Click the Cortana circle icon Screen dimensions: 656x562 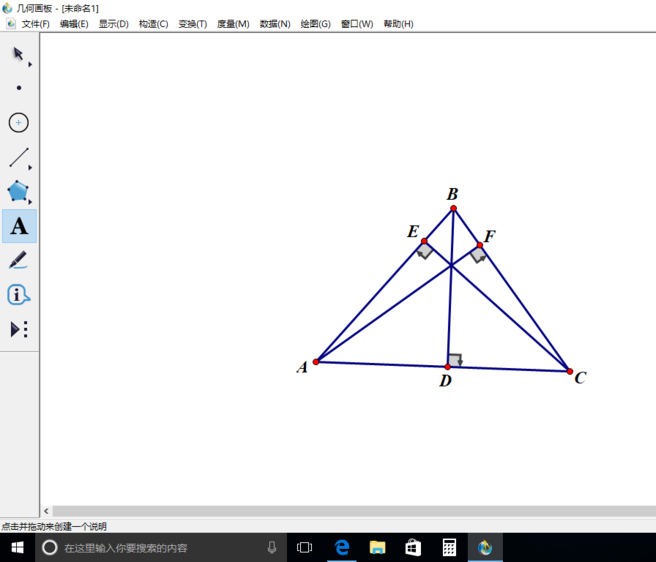(x=49, y=547)
